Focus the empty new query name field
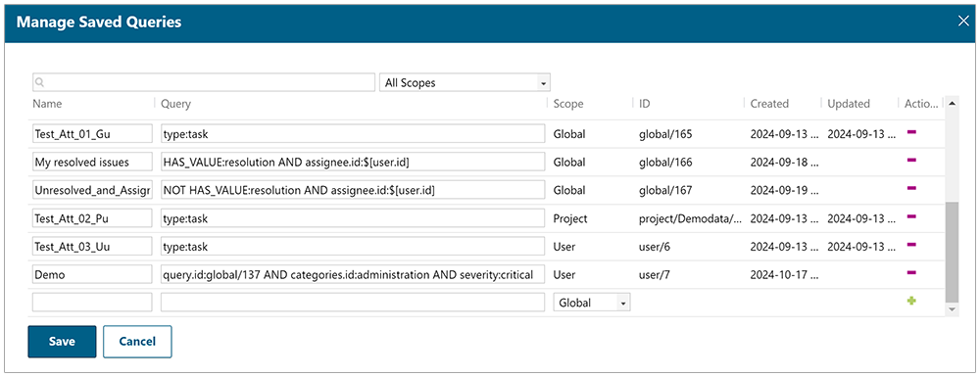 (x=92, y=303)
